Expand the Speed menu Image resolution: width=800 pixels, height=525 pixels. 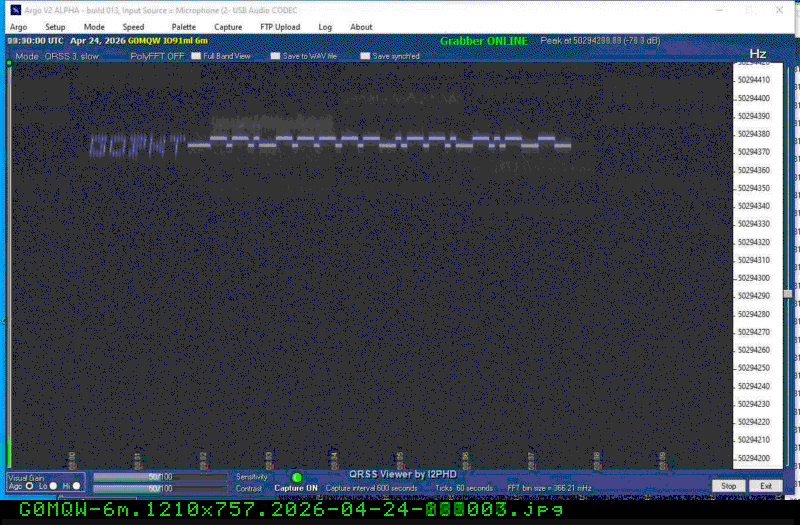133,27
